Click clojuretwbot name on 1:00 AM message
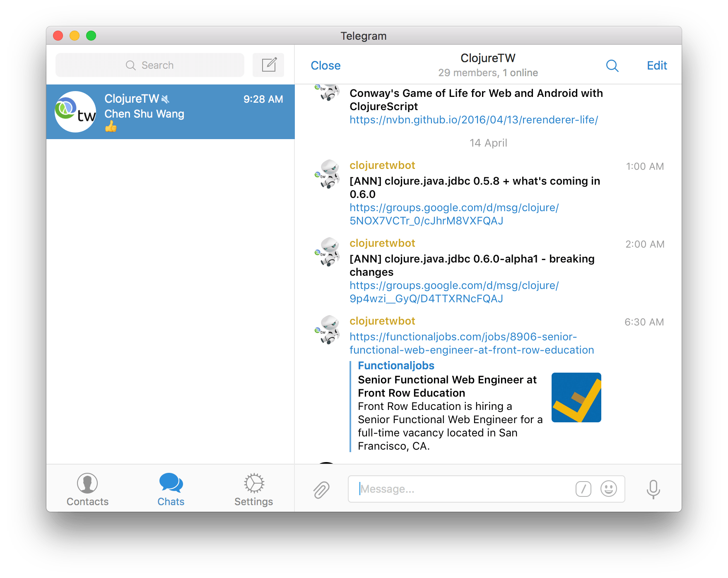Viewport: 728px width, 578px height. (382, 165)
